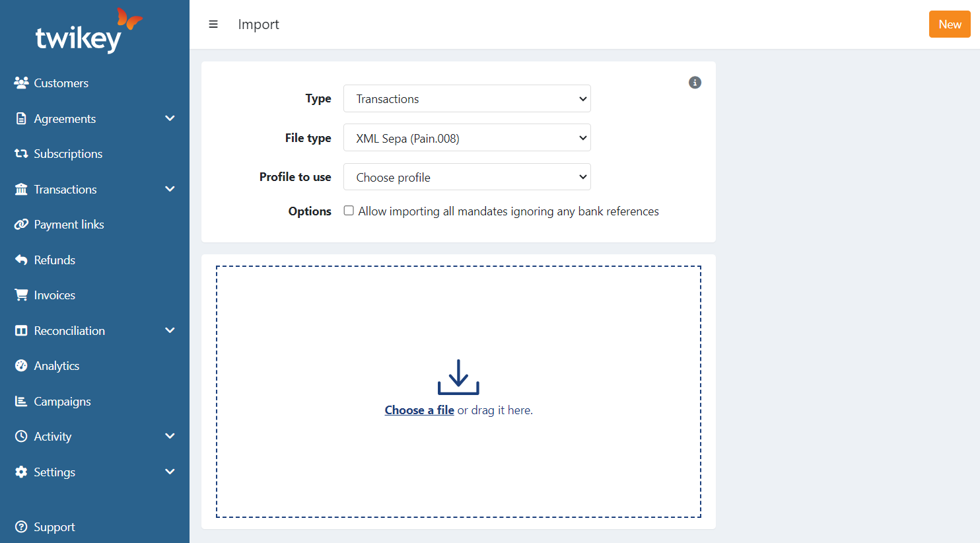The width and height of the screenshot is (980, 543).
Task: Open Customers via its people icon
Action: tap(21, 83)
